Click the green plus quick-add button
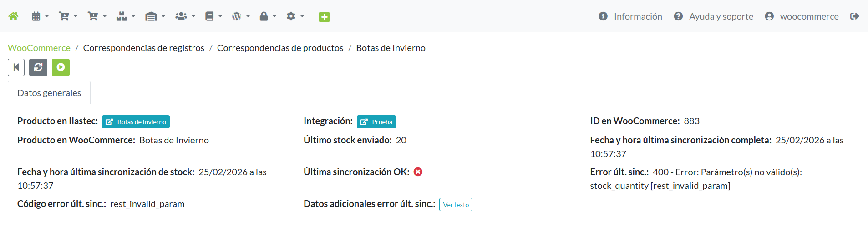 tap(324, 17)
